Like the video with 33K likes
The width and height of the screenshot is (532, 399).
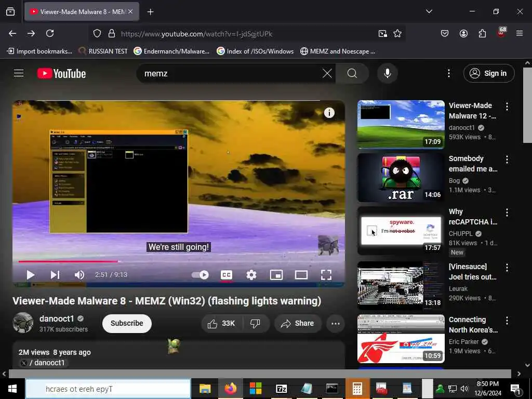click(221, 324)
